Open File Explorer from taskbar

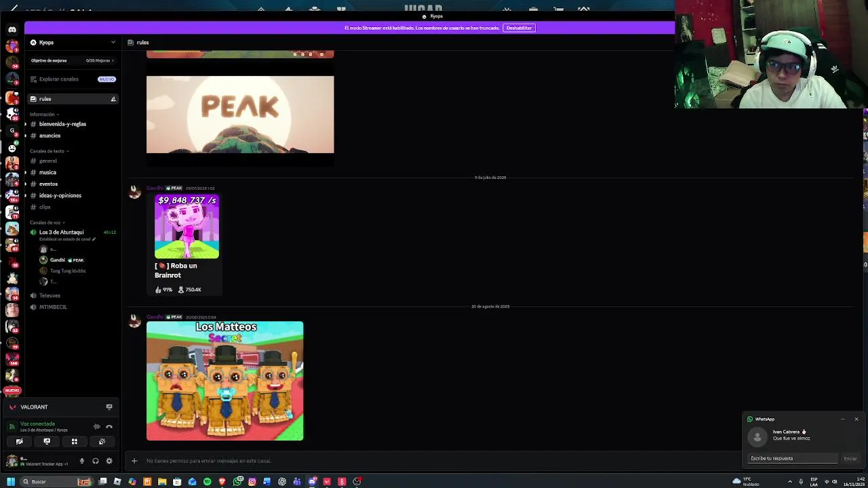(162, 482)
